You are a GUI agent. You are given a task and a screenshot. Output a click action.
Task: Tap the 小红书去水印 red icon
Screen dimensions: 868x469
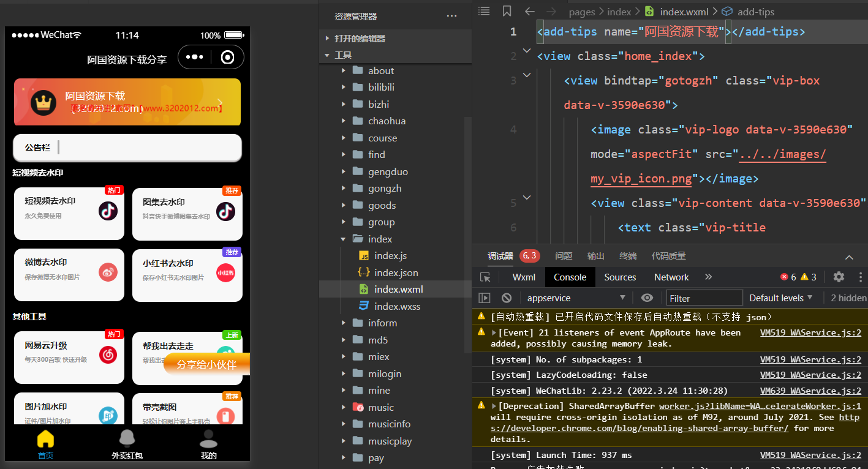225,272
